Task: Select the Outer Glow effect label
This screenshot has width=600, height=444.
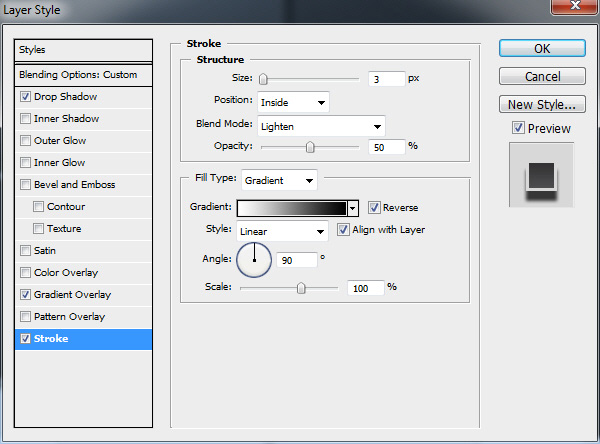Action: [x=60, y=140]
